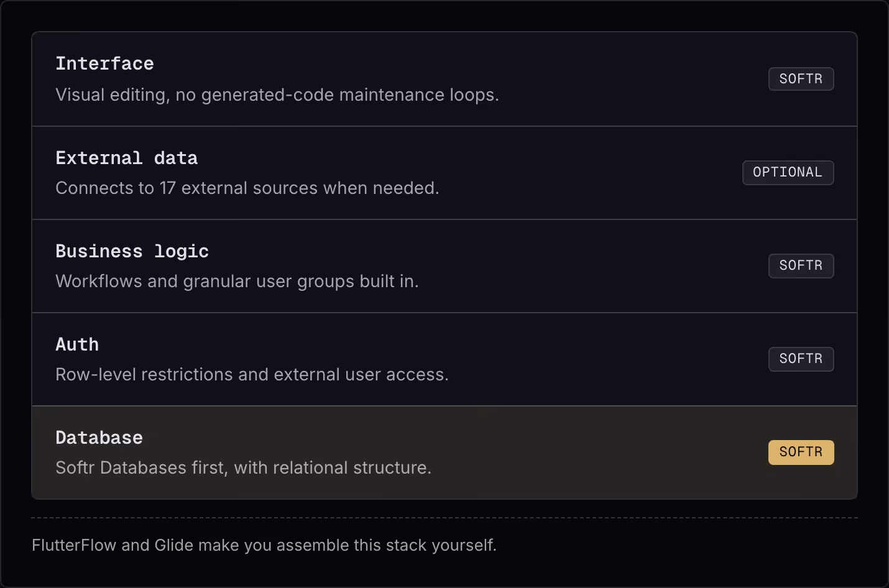Click "Row-level restrictions and external user access."
This screenshot has width=889, height=588.
tap(252, 374)
